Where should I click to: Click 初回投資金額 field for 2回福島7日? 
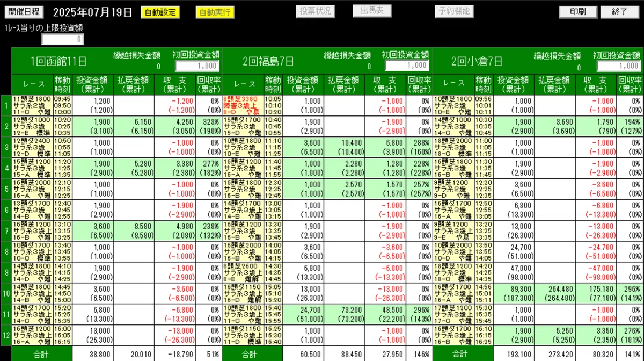[407, 66]
